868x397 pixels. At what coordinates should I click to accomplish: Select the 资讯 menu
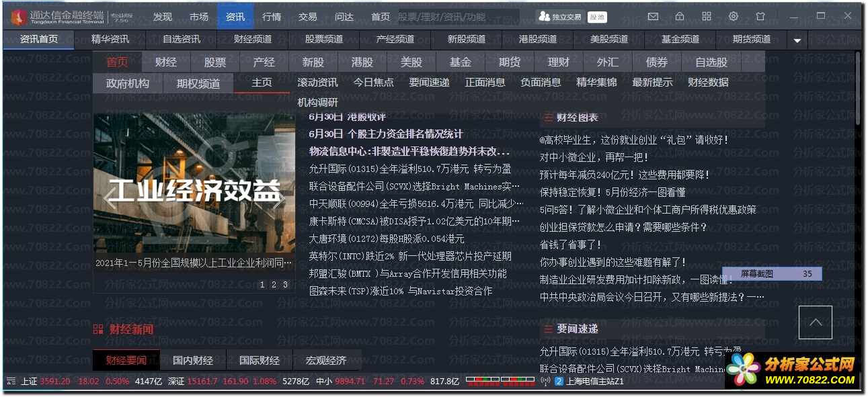[235, 17]
